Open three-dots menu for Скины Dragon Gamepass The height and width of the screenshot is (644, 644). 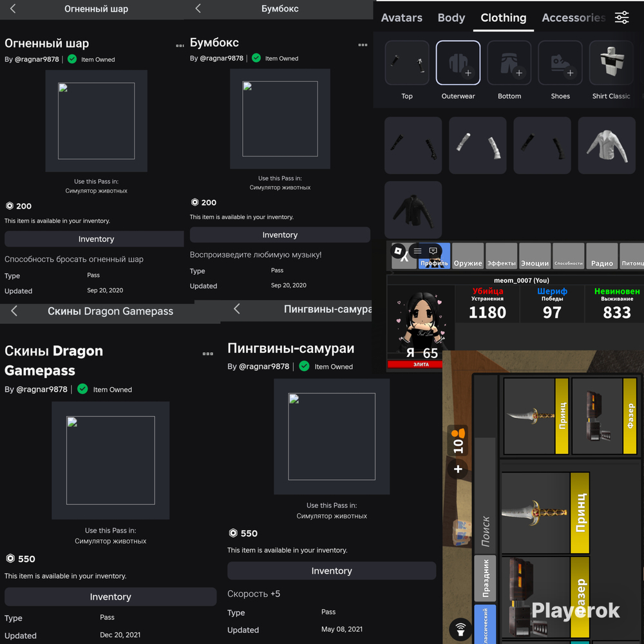[x=208, y=354]
